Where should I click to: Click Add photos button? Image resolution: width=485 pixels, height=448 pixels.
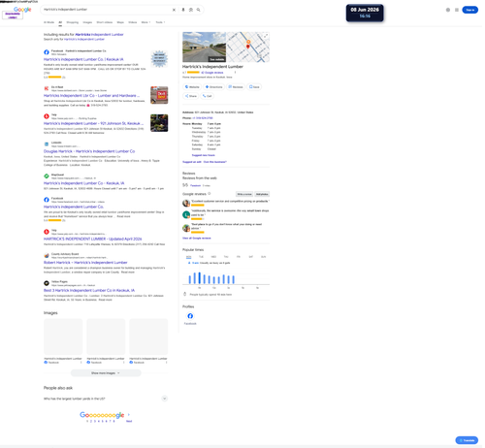tap(262, 194)
